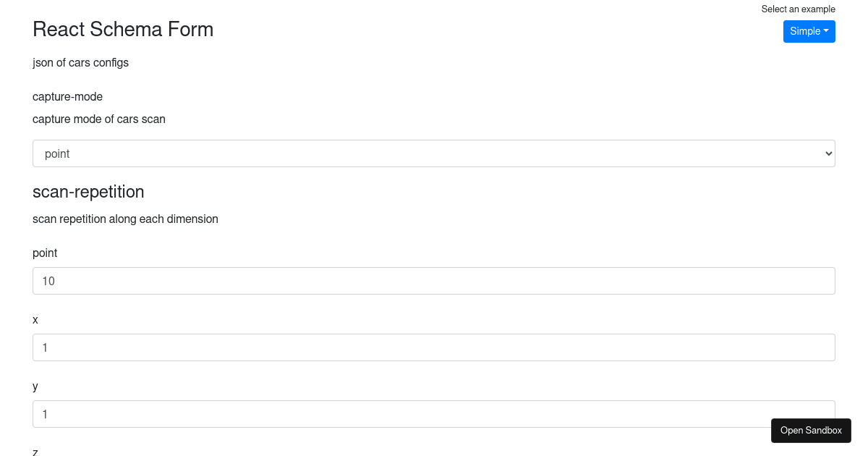Click 'scan repetition along each dimension' text
Image resolution: width=868 pixels, height=456 pixels.
(x=125, y=219)
